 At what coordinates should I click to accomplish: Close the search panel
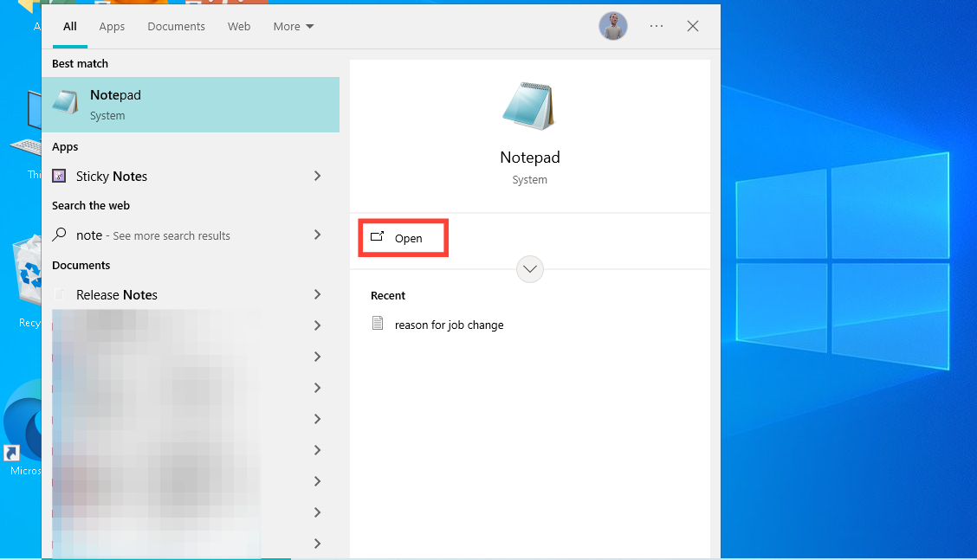[x=693, y=26]
